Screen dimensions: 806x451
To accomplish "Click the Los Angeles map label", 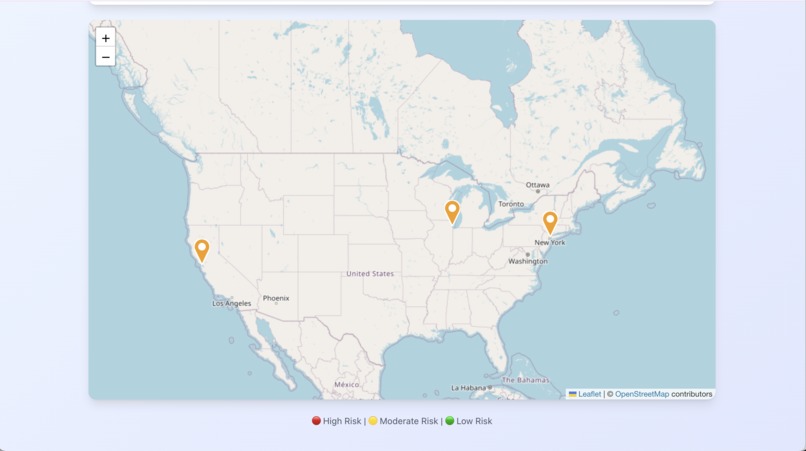I will coord(232,303).
